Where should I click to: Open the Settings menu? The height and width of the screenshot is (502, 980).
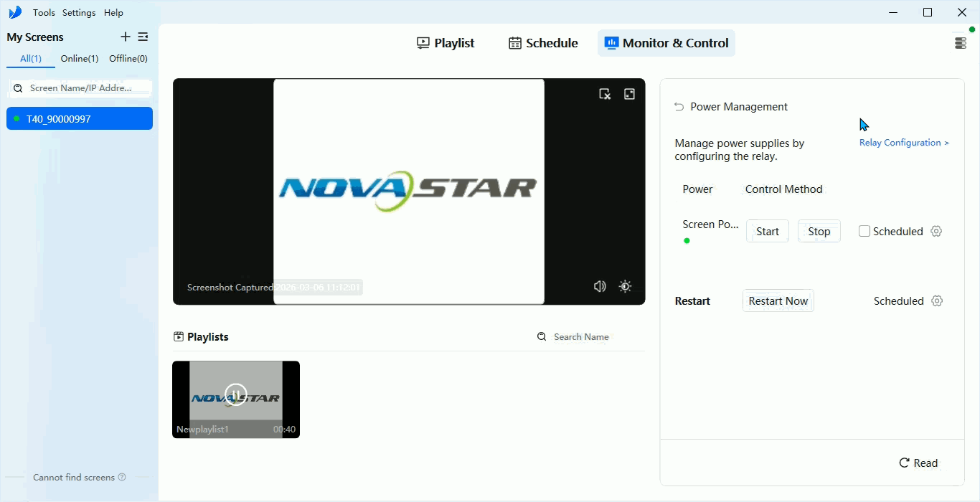(79, 13)
